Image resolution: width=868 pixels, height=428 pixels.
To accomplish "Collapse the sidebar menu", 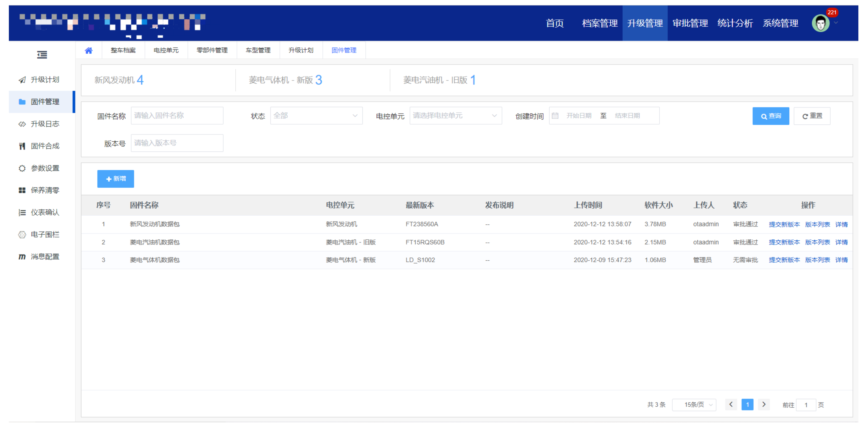I will 41,54.
